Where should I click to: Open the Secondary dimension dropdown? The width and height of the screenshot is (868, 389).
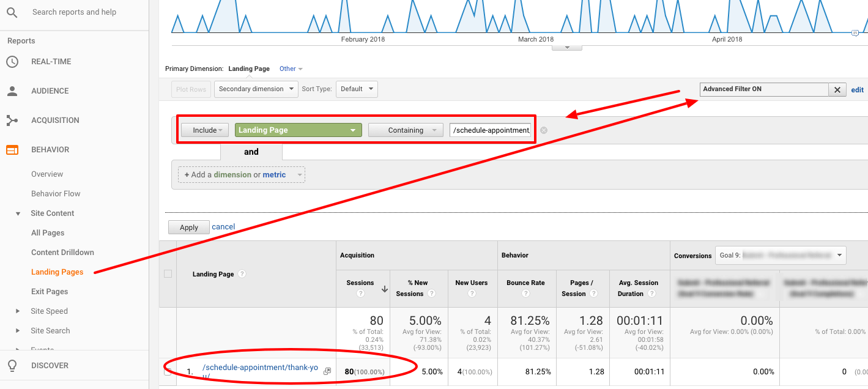pos(256,89)
